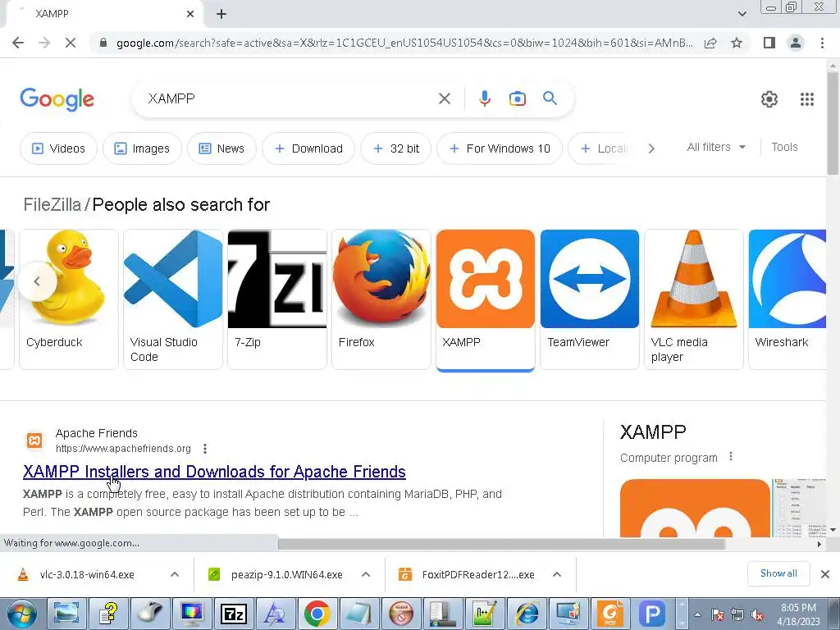840x630 pixels.
Task: Stop loading the page
Action: 71,43
